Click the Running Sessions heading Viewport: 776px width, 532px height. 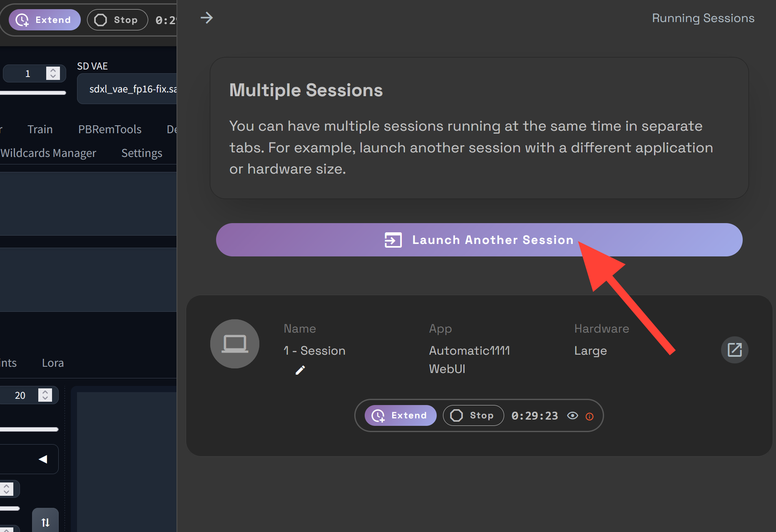pos(703,18)
